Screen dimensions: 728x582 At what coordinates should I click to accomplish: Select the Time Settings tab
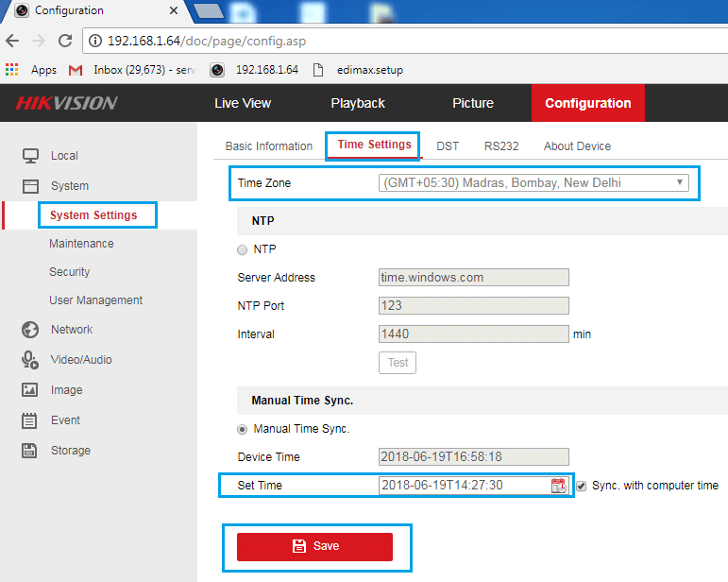tap(374, 145)
